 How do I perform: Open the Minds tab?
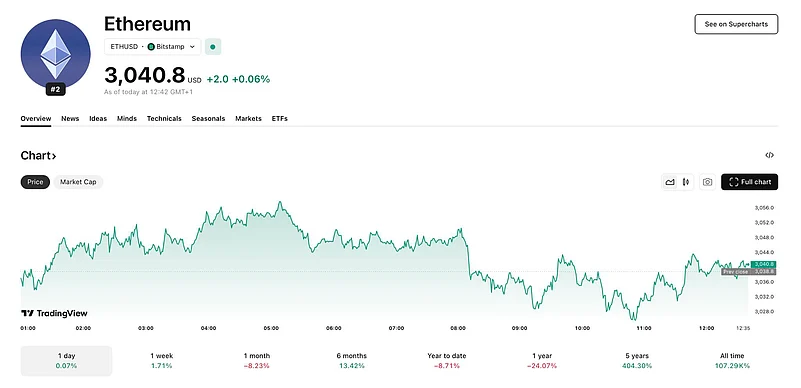(x=127, y=118)
